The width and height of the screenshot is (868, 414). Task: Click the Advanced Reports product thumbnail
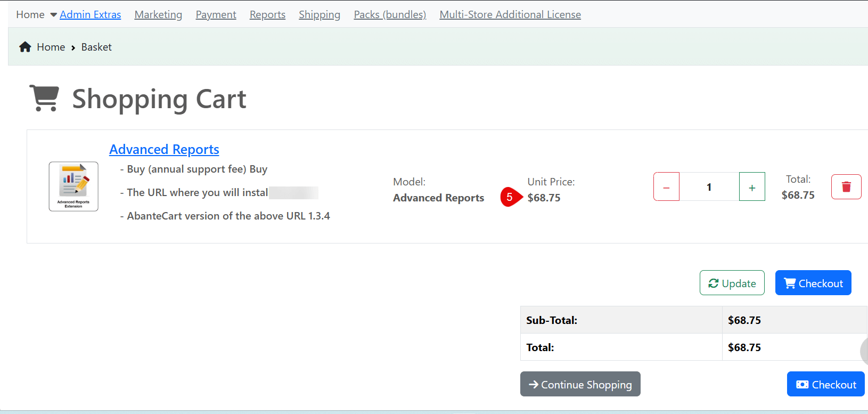[x=73, y=186]
